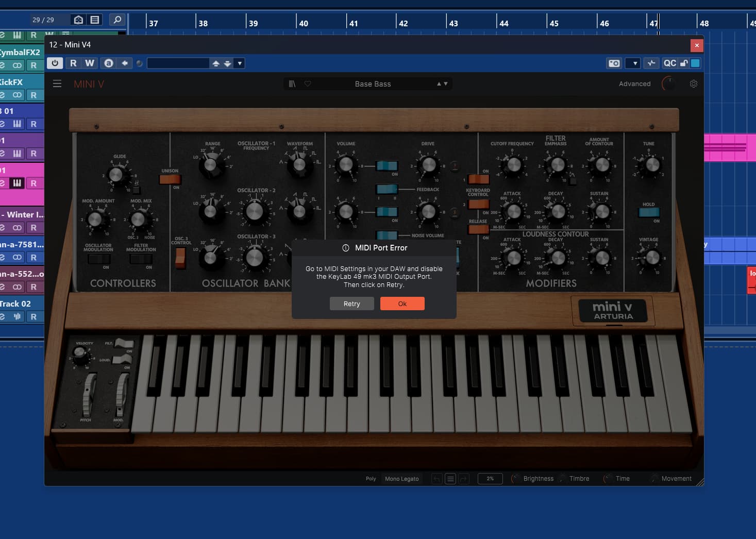Click bar 42 on the timeline ruler

coord(402,23)
